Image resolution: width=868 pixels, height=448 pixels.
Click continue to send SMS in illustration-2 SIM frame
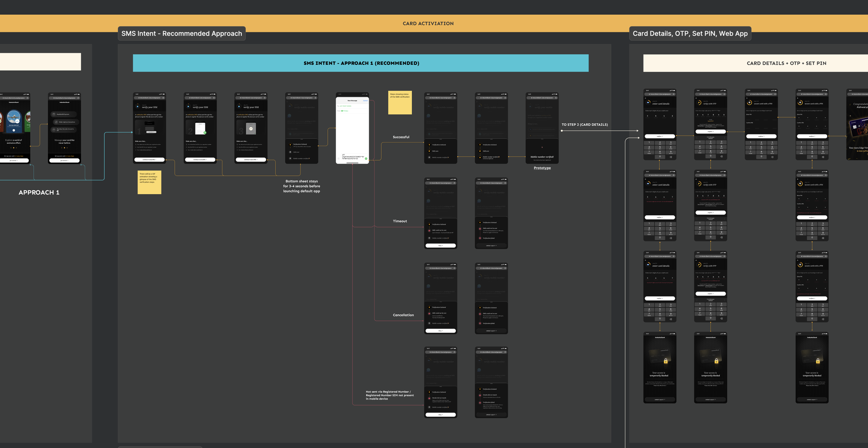click(x=200, y=160)
